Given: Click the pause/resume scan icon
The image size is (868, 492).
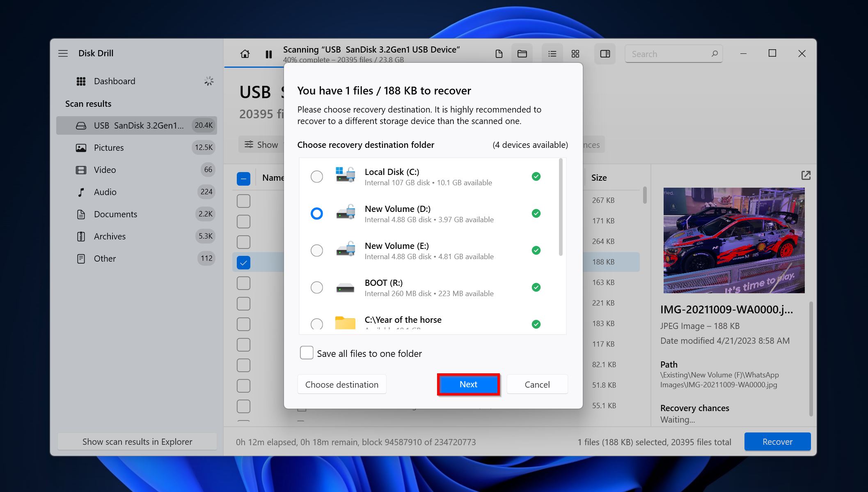Looking at the screenshot, I should (268, 53).
